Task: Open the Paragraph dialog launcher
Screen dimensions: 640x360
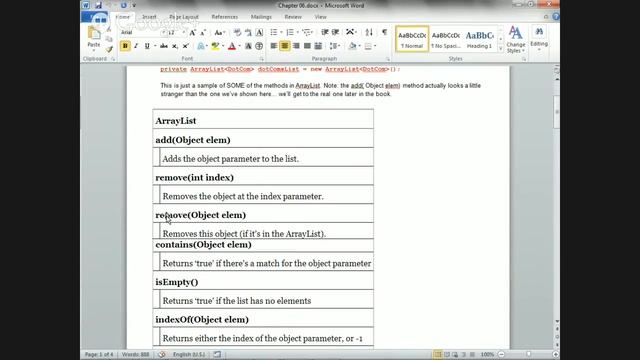Action: pos(388,59)
